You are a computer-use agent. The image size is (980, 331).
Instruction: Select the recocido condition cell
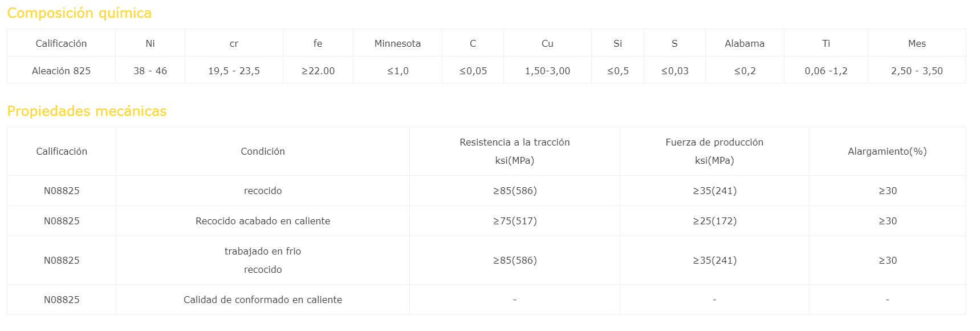coord(263,191)
